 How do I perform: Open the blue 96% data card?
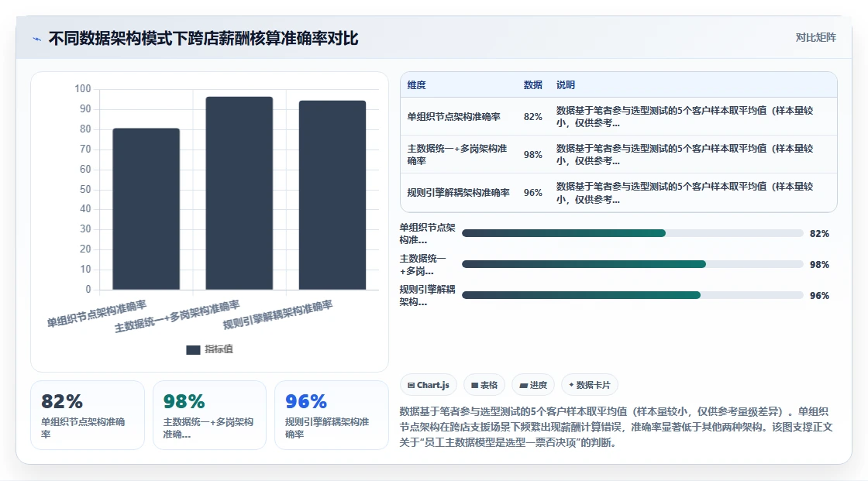coord(332,415)
